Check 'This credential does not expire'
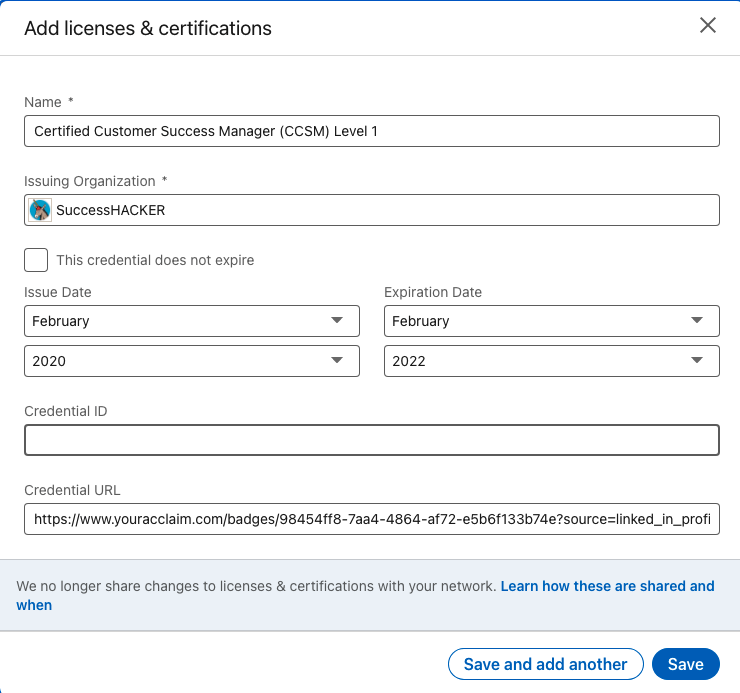The width and height of the screenshot is (740, 693). click(x=36, y=260)
